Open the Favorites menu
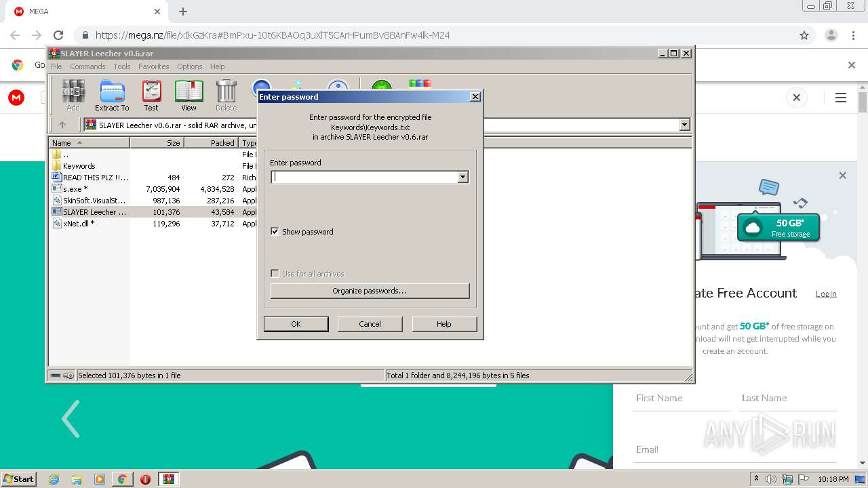The image size is (868, 488). pyautogui.click(x=154, y=66)
